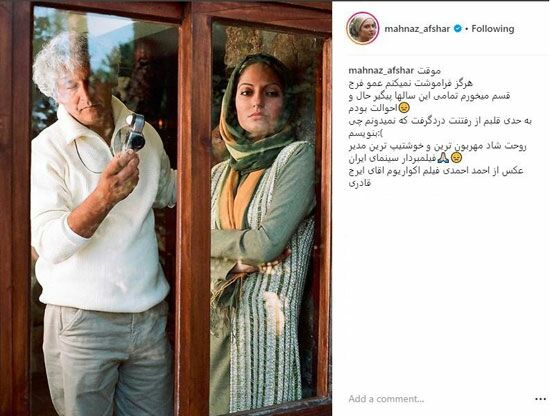Toggle the Following button
This screenshot has width=550, height=416.
[492, 29]
